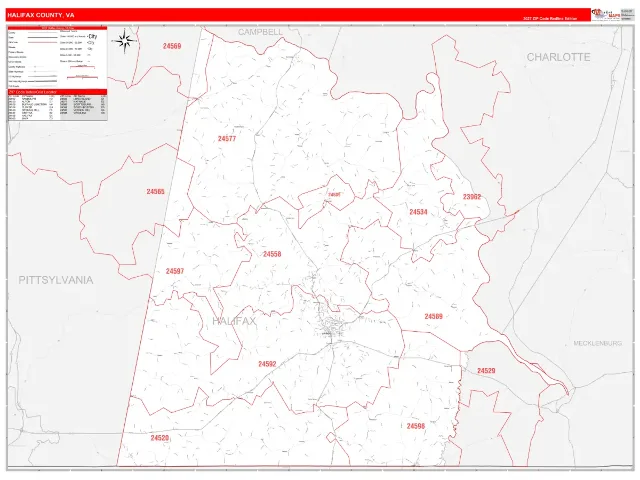The image size is (640, 480).
Task: Select ZIP code 24589 label
Action: click(433, 316)
